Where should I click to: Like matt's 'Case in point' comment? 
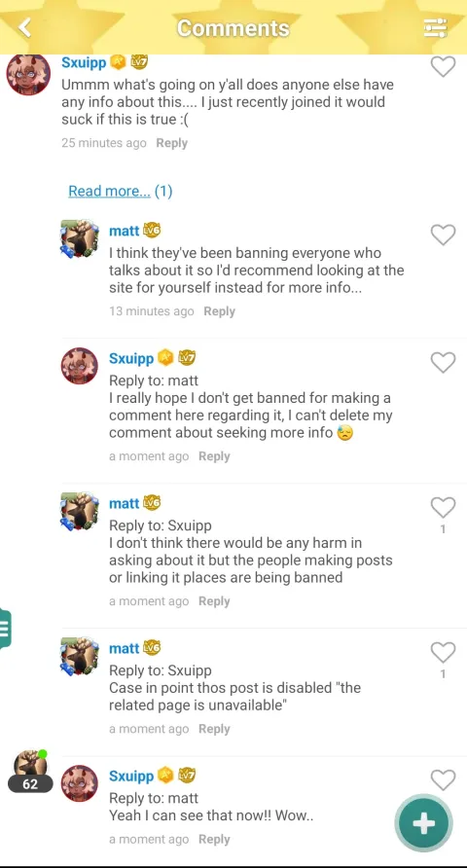444,653
